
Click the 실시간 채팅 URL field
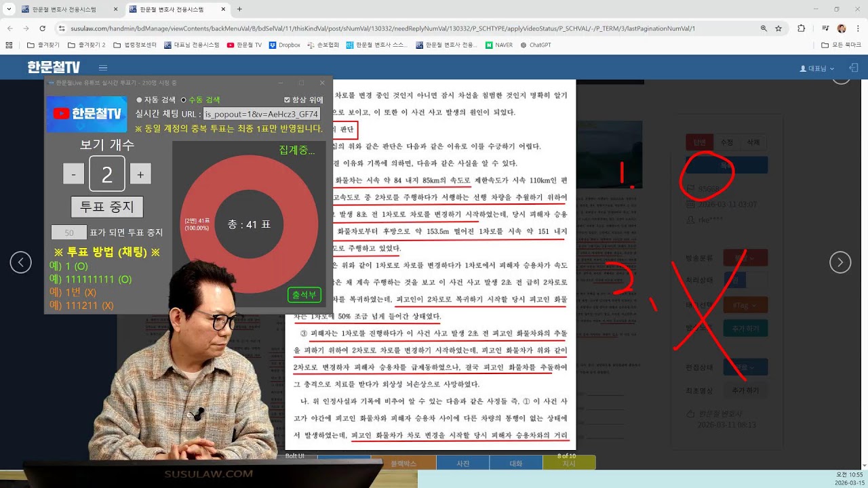pyautogui.click(x=262, y=114)
